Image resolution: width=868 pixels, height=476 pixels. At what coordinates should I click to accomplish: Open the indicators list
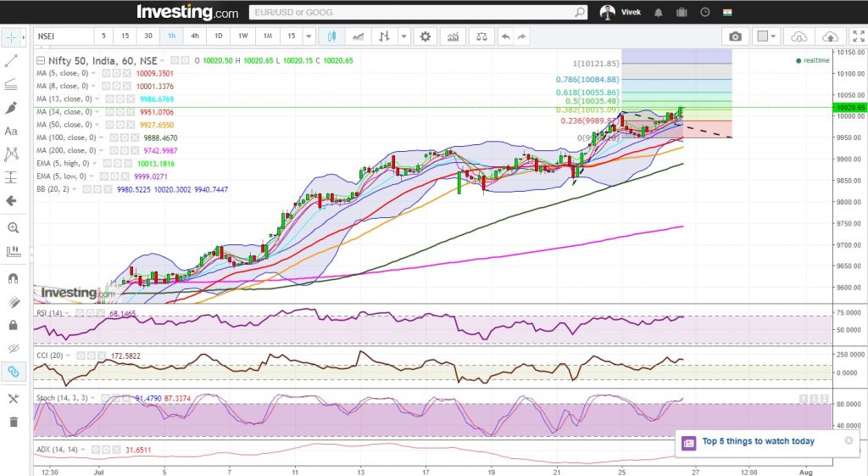[453, 36]
